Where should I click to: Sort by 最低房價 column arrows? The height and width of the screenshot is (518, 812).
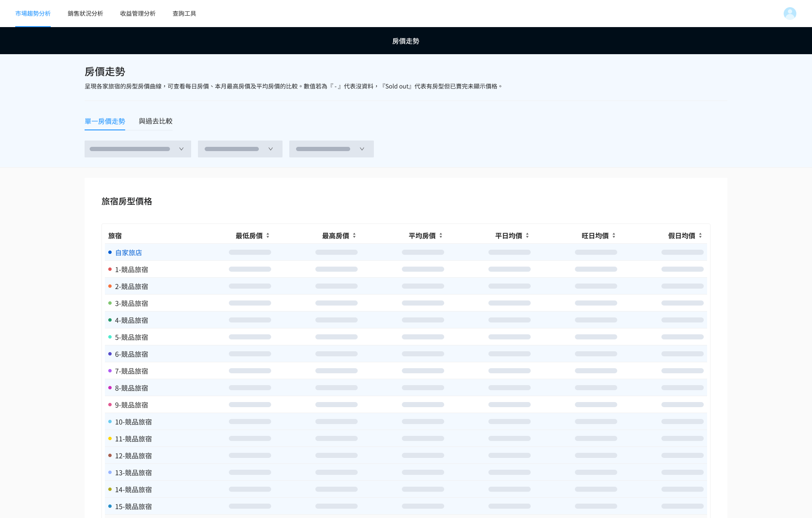[268, 236]
